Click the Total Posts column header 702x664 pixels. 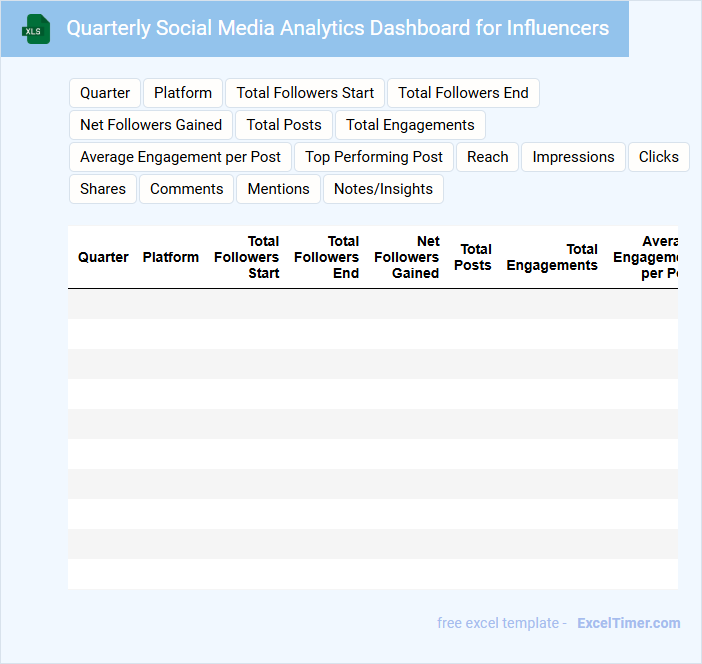click(473, 257)
